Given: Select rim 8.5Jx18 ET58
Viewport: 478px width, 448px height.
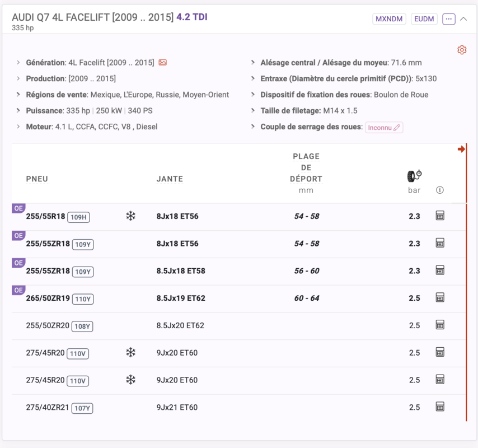Looking at the screenshot, I should coord(181,271).
